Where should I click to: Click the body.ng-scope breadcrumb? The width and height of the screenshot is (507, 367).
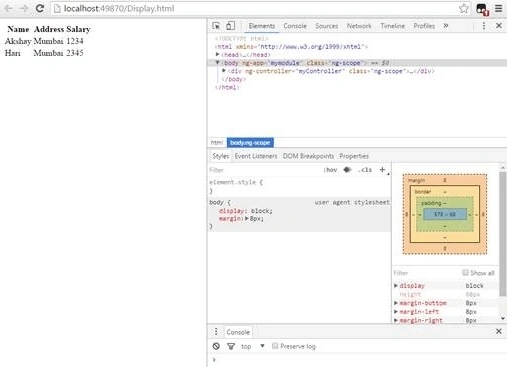[250, 143]
